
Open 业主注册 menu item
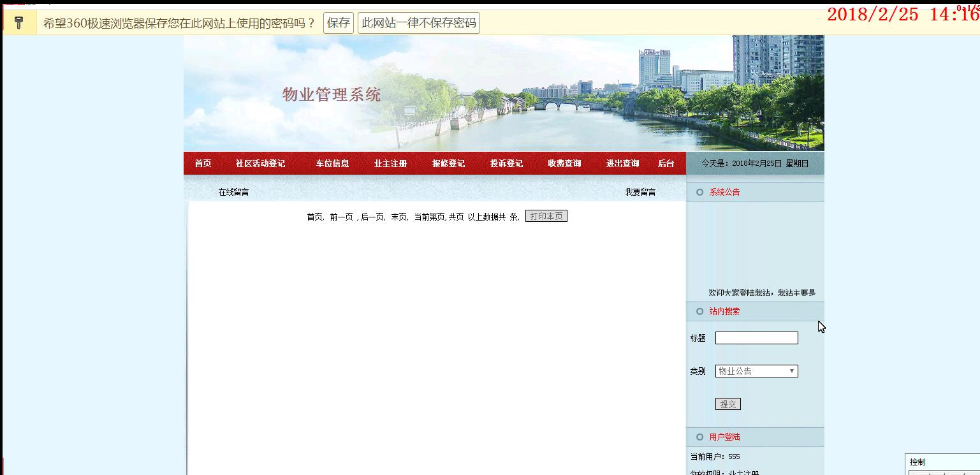coord(390,163)
